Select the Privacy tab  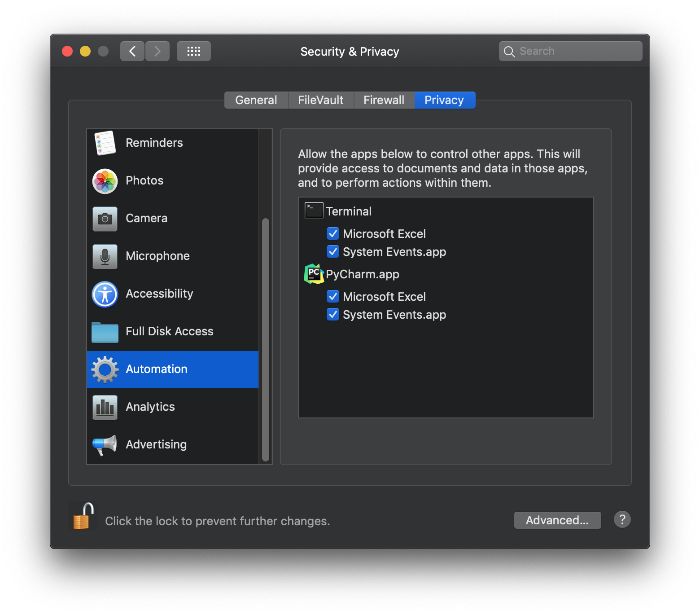(445, 100)
